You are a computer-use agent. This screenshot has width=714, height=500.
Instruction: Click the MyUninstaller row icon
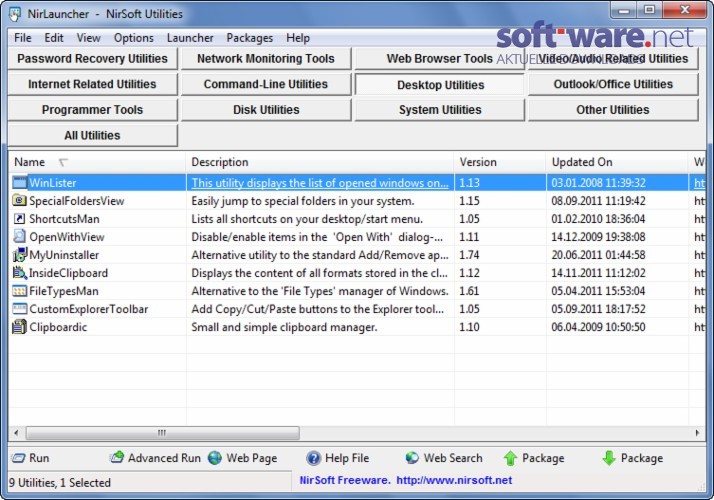[20, 255]
